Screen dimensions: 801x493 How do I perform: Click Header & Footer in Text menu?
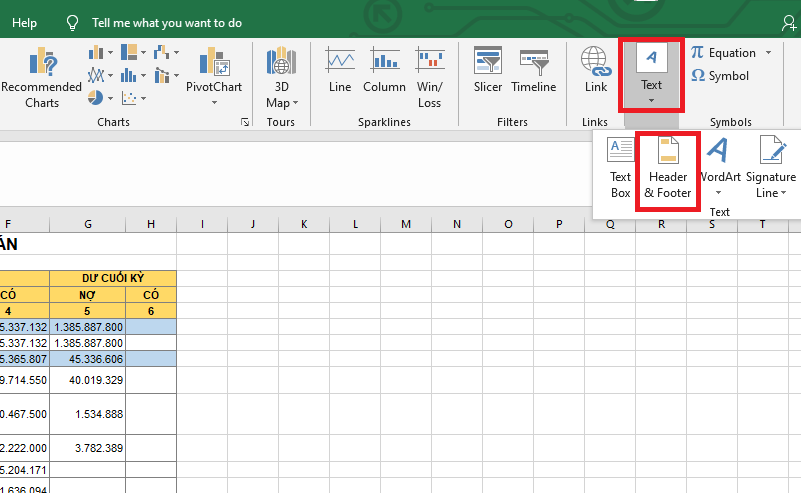667,168
